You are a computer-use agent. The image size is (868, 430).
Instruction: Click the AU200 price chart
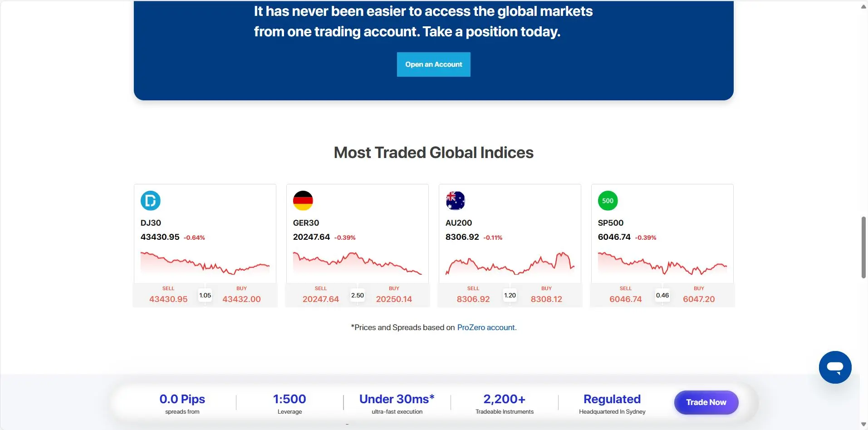[x=510, y=263]
